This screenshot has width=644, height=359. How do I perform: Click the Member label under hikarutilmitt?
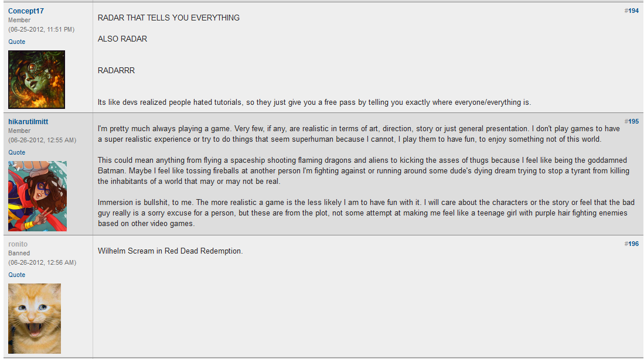click(19, 131)
